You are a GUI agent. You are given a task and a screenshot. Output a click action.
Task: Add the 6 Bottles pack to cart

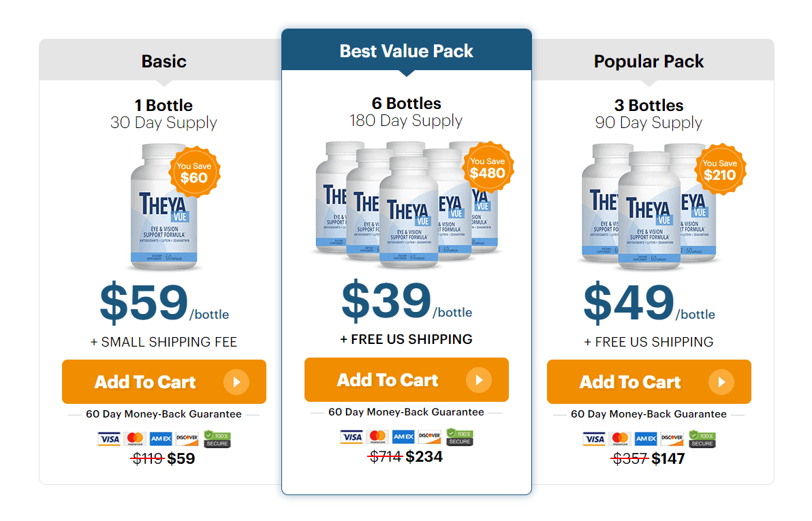click(406, 379)
